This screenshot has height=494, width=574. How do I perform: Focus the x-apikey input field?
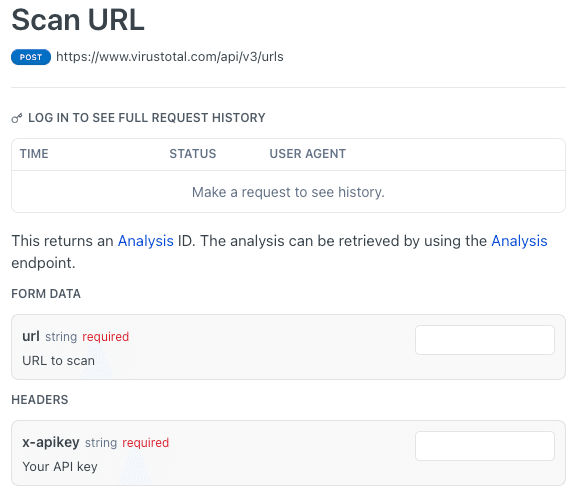485,446
